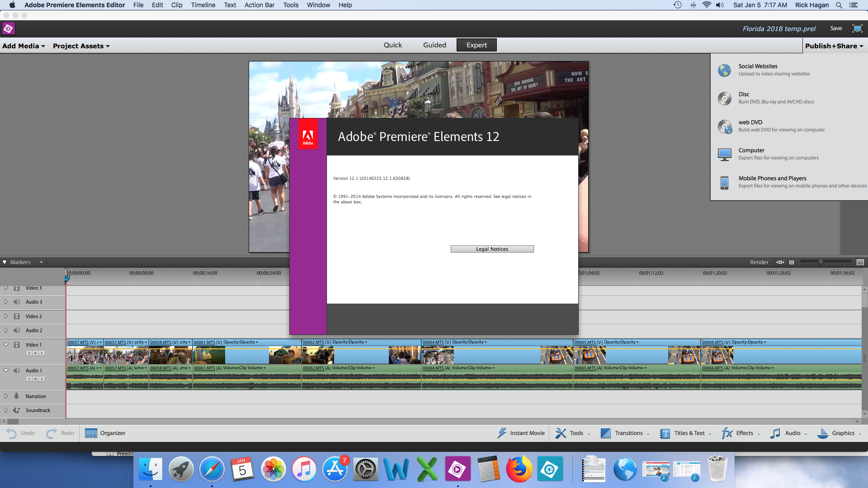Go to previous keyframe on Audio 1
Viewport: 868px width, 488px height.
pos(29,379)
